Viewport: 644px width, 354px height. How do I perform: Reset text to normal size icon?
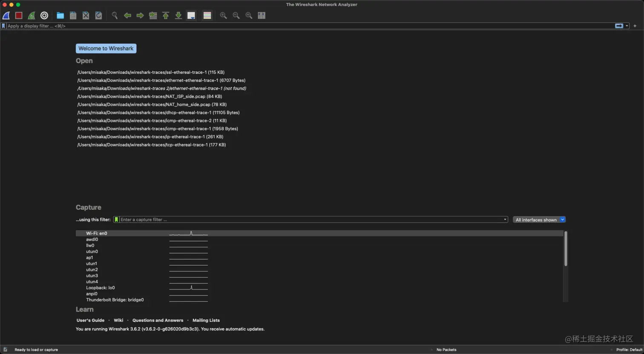pos(249,15)
